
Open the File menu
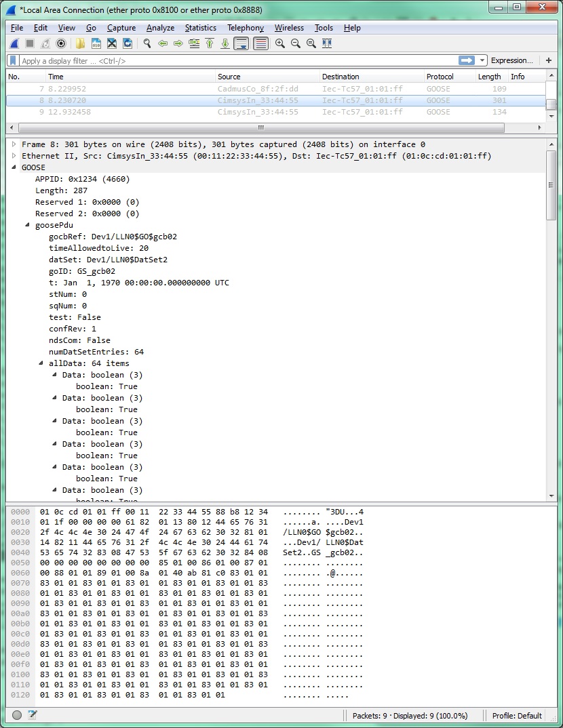[x=17, y=28]
